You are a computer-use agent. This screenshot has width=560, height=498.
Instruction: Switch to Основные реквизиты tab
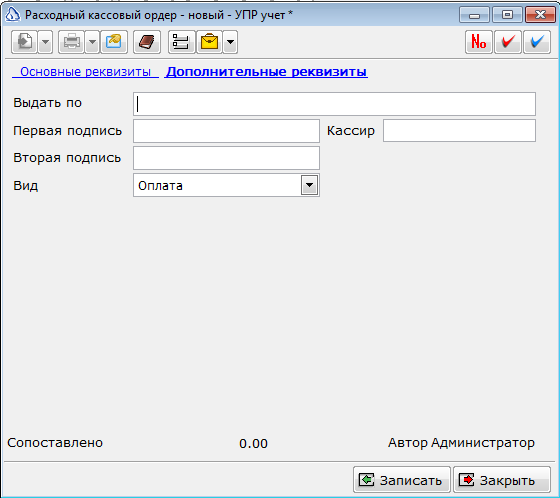pos(85,72)
